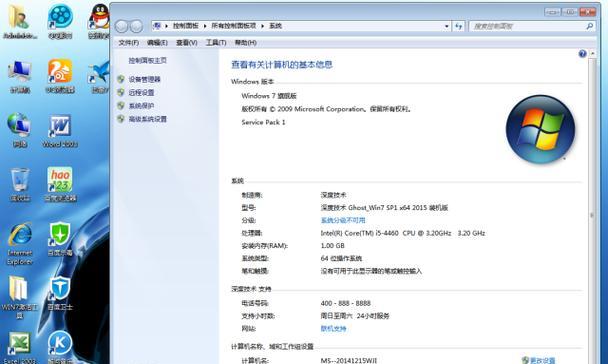Launch the Word 2003 desktop shortcut
This screenshot has width=608, height=364.
click(60, 130)
